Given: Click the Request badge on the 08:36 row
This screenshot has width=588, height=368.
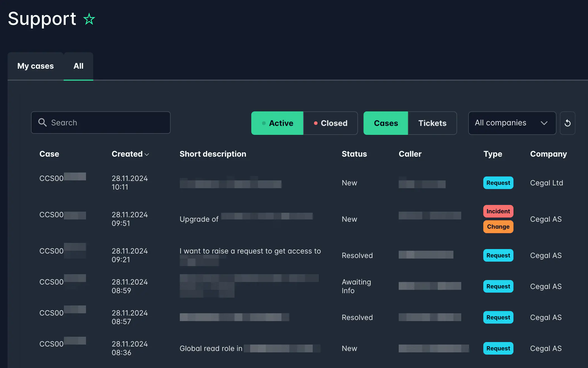Looking at the screenshot, I should [x=498, y=348].
